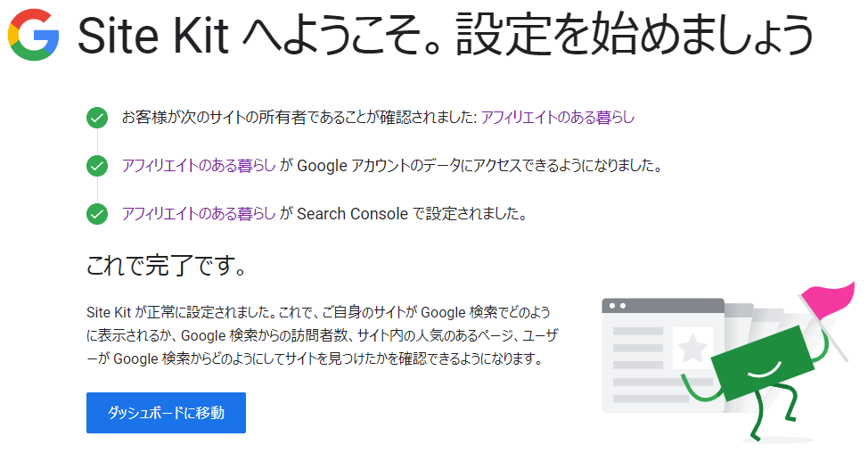Click the Search Console setup checkmark icon
This screenshot has width=868, height=453.
pyautogui.click(x=97, y=214)
